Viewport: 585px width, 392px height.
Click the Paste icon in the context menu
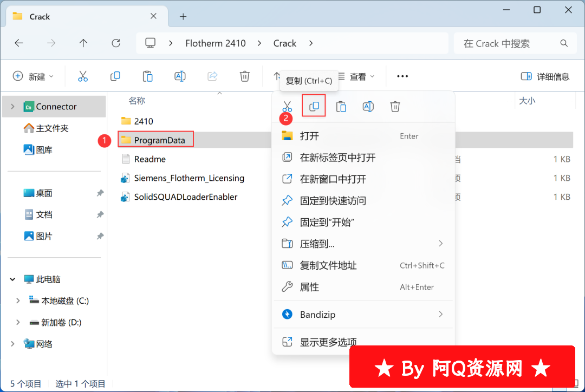tap(341, 107)
